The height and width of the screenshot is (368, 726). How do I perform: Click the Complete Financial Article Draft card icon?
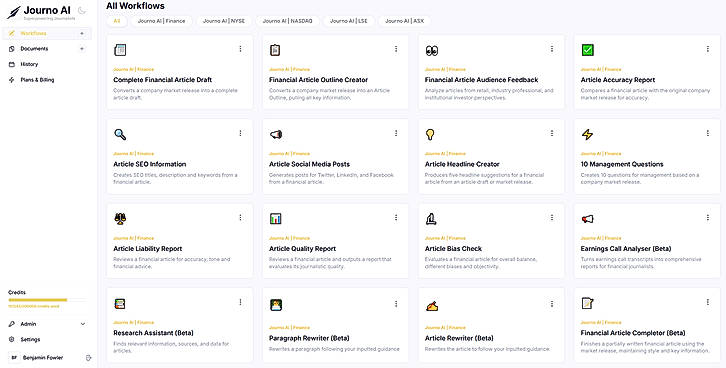click(120, 50)
